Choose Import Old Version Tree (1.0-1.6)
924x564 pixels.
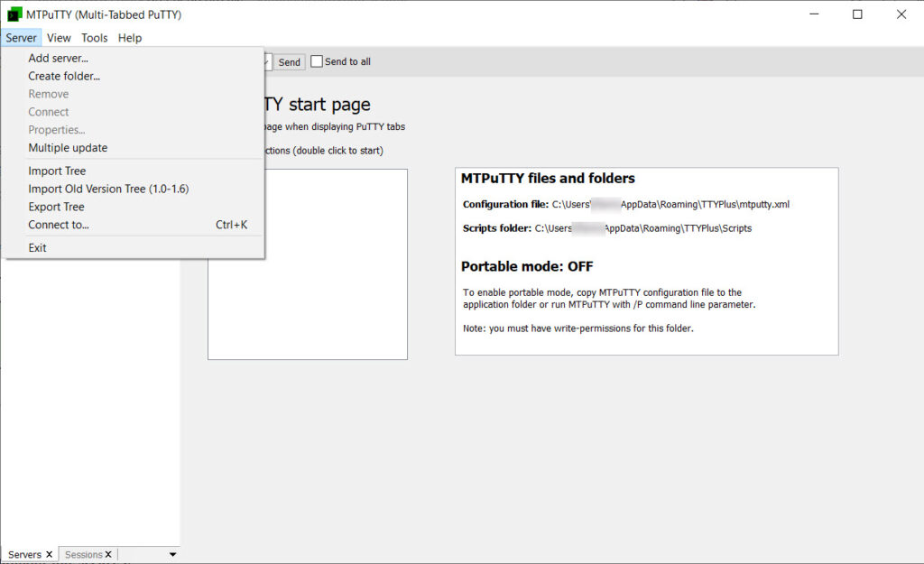pos(134,189)
